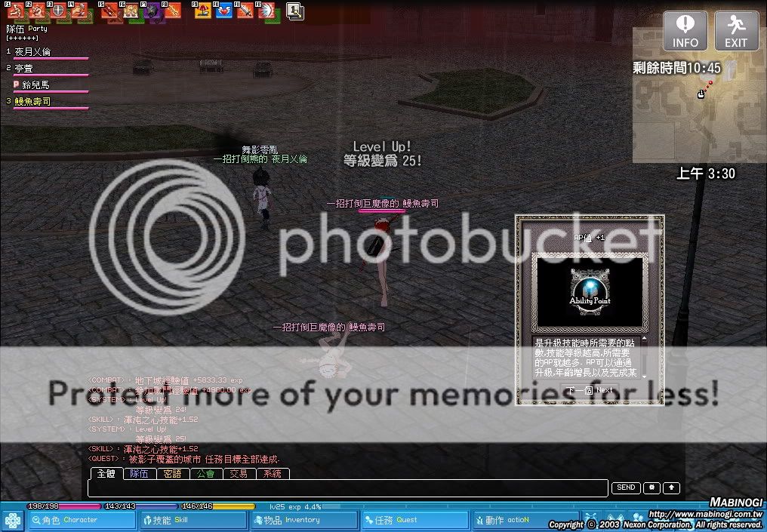767x532 pixels.
Task: Open the INFO button on minimap
Action: click(x=685, y=32)
